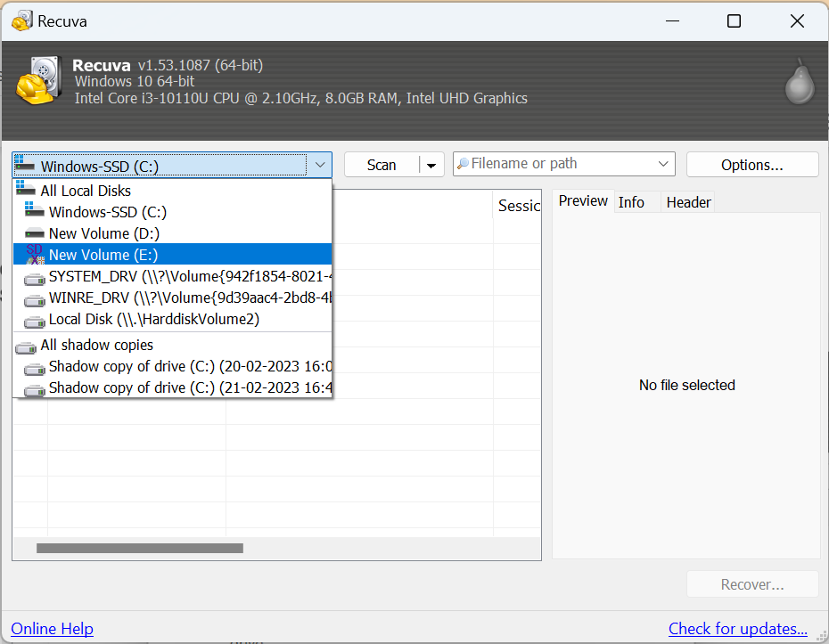Viewport: 829px width, 644px height.
Task: Click the All shadow copies icon
Action: pos(25,347)
